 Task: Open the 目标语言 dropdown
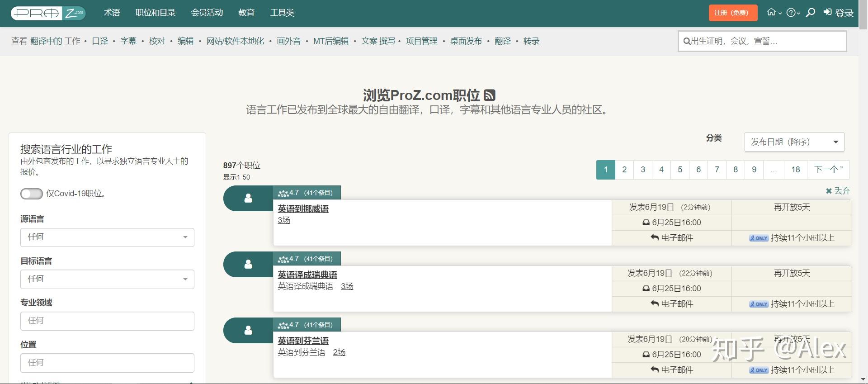pyautogui.click(x=107, y=279)
